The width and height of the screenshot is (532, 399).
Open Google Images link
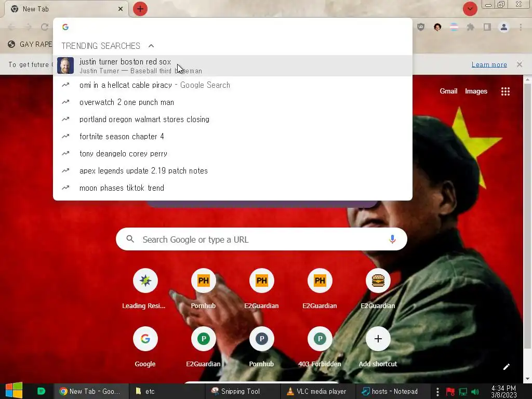(476, 91)
